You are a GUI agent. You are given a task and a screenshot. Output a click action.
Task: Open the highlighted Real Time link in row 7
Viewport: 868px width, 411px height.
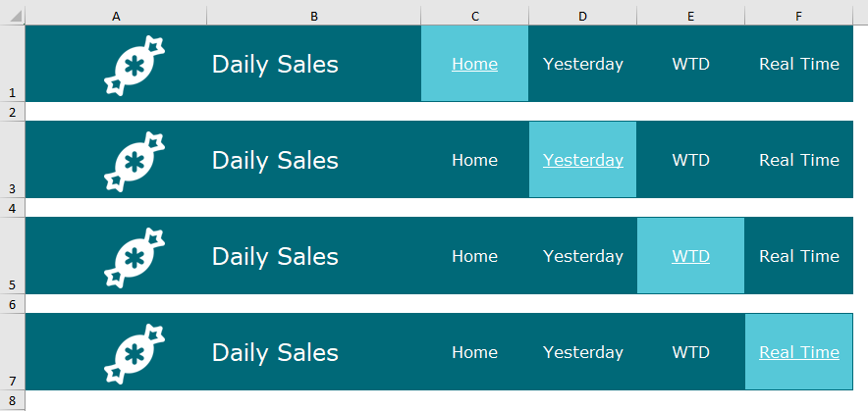click(x=798, y=353)
